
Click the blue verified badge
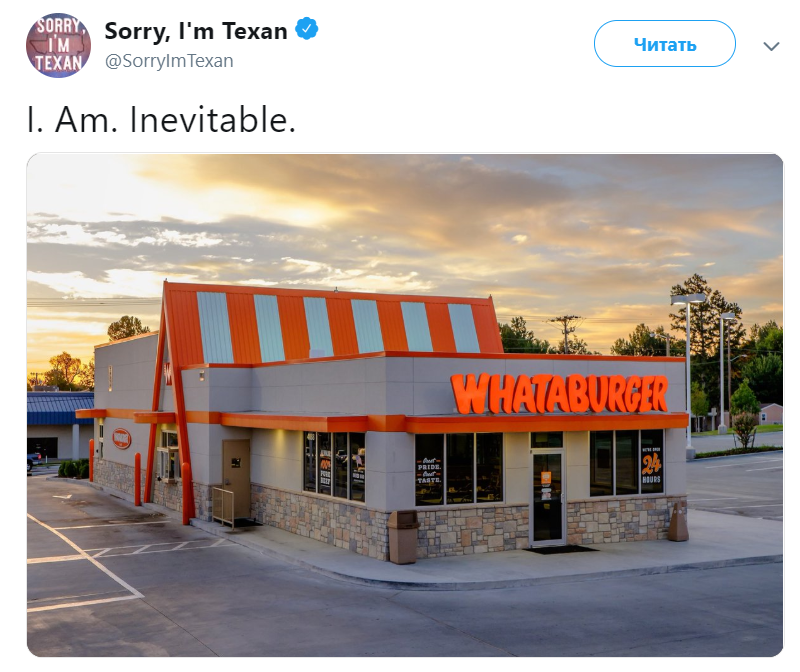(x=307, y=29)
